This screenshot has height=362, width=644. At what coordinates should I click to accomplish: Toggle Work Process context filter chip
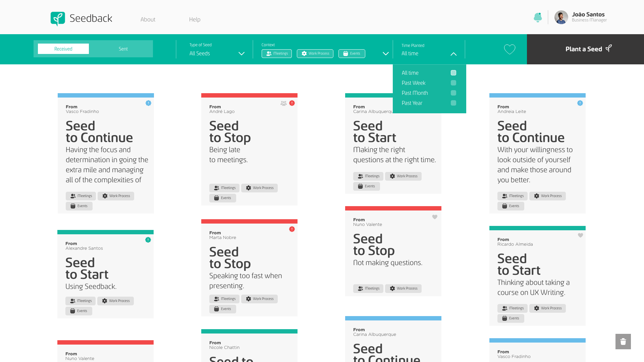(x=315, y=54)
